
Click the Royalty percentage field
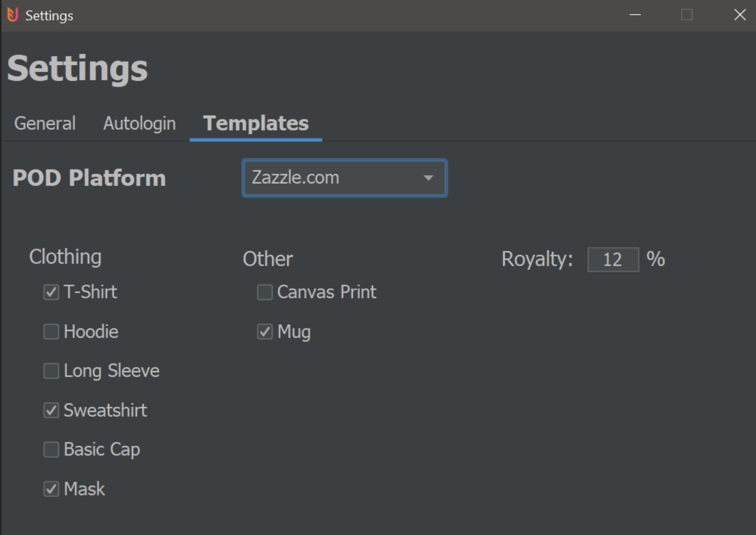pos(613,260)
